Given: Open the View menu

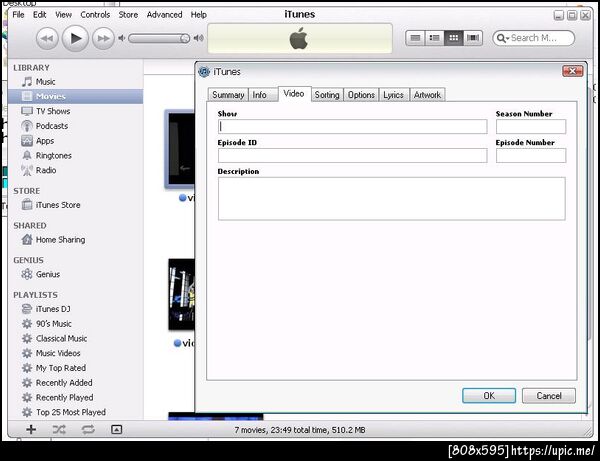Looking at the screenshot, I should [x=63, y=15].
